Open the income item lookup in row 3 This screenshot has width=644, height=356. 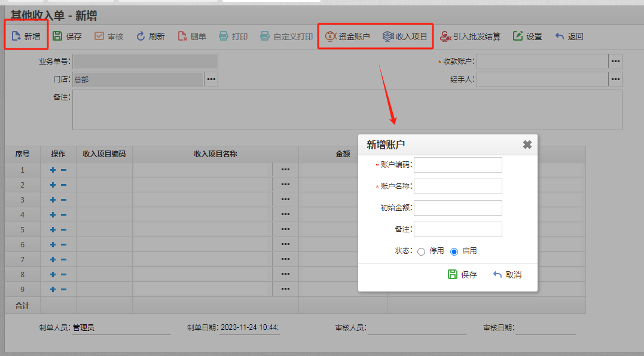tap(285, 200)
